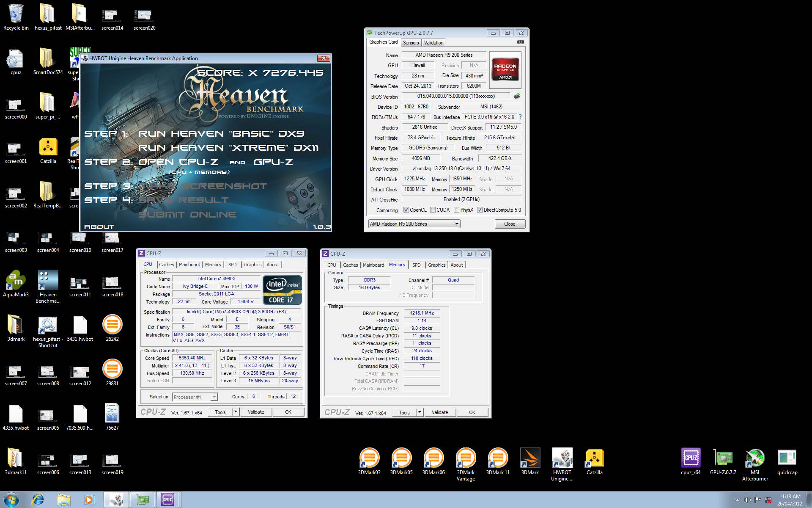Image resolution: width=812 pixels, height=508 pixels.
Task: Open the 29831 result file
Action: point(112,373)
